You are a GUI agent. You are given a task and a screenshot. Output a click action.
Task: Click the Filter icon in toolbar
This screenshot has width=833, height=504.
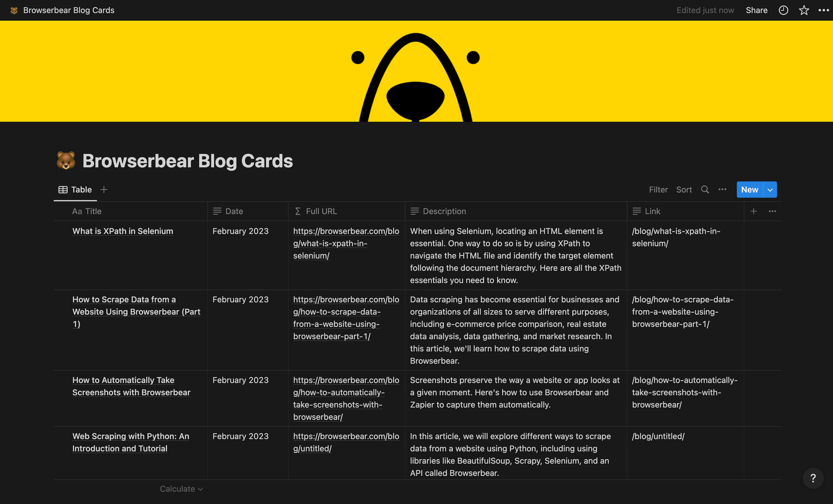658,189
